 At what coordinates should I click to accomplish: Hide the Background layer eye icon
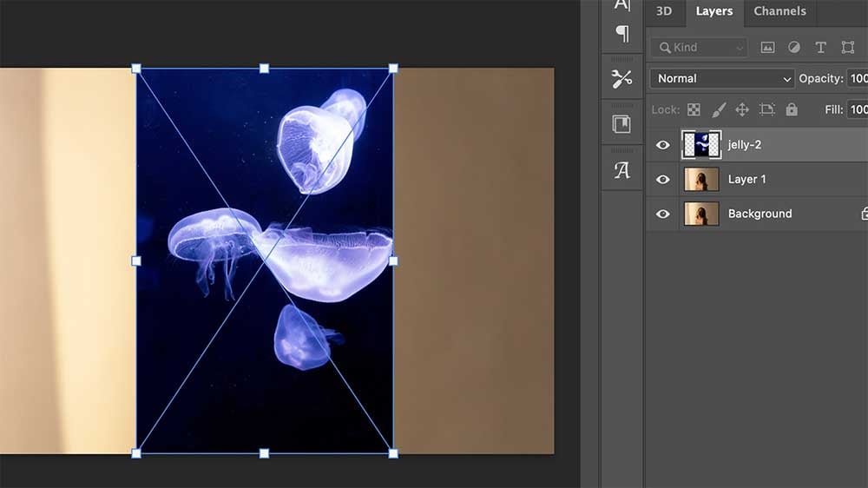[663, 214]
